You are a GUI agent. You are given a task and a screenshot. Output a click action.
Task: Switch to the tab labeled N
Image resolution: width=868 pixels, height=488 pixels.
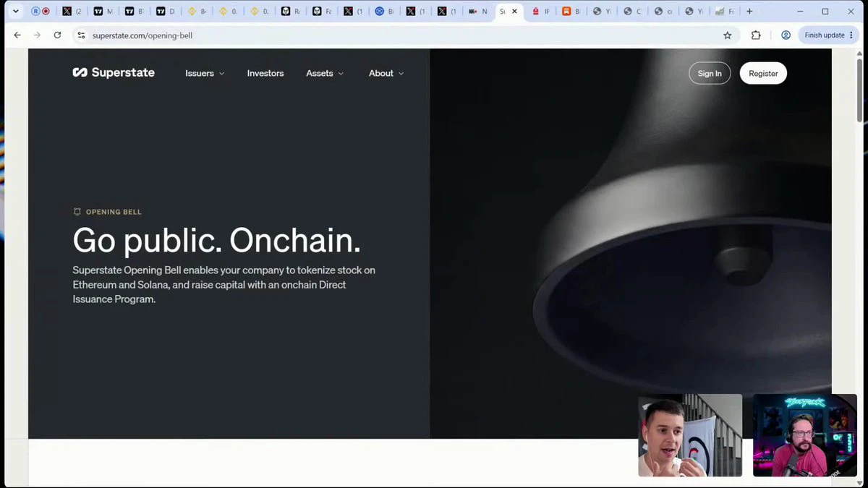tap(477, 12)
